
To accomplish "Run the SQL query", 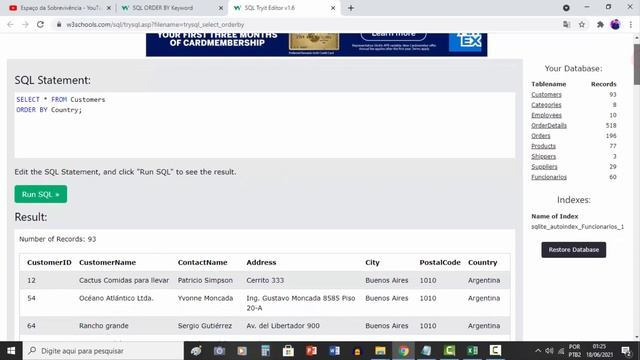I will point(41,194).
